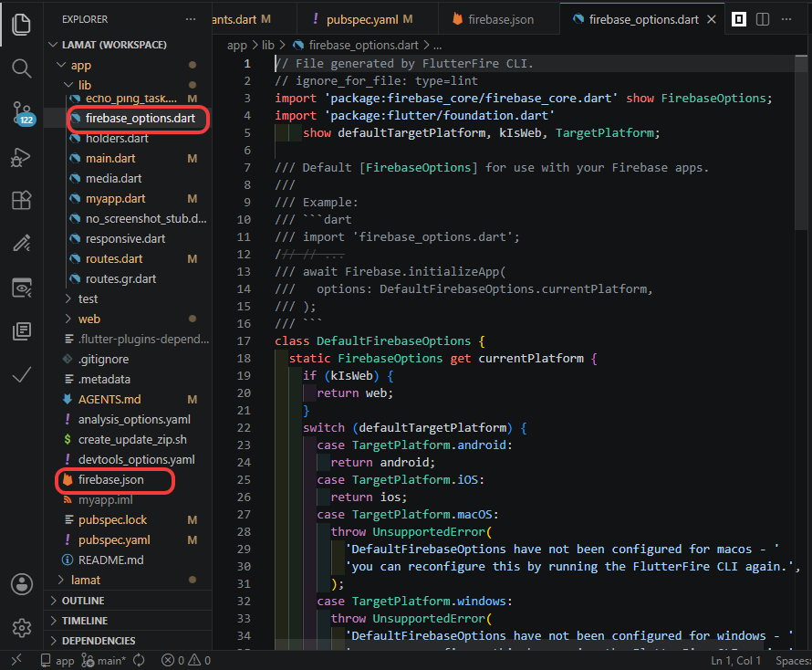The height and width of the screenshot is (670, 812).
Task: Open the Testing checkmark view
Action: click(21, 374)
